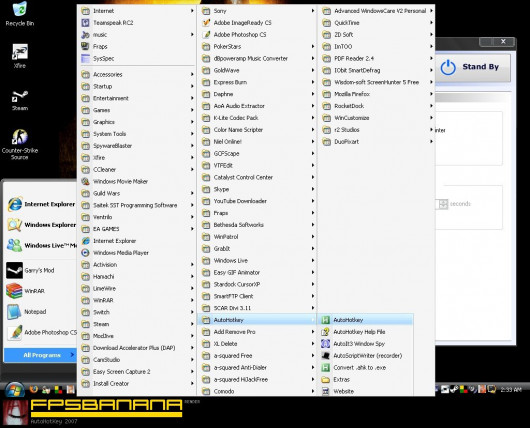Viewport: 530px width, 428px height.
Task: Open the Steam desktop shortcut
Action: click(20, 100)
